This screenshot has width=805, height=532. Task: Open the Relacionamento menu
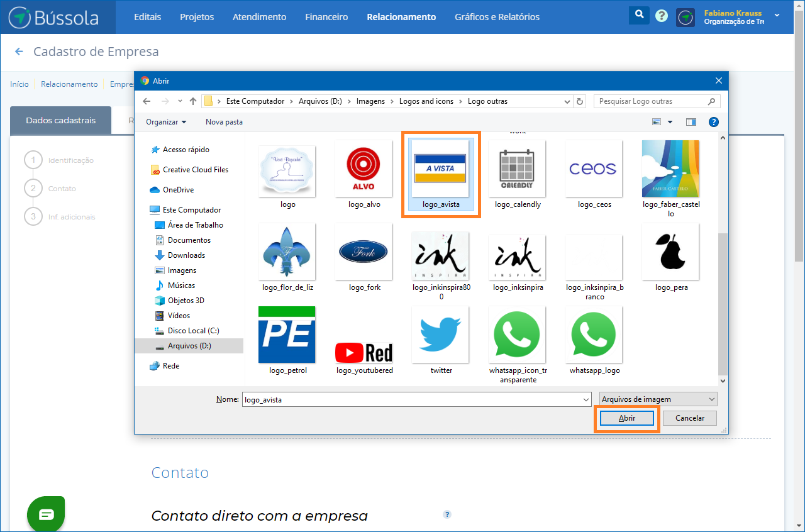pos(401,17)
